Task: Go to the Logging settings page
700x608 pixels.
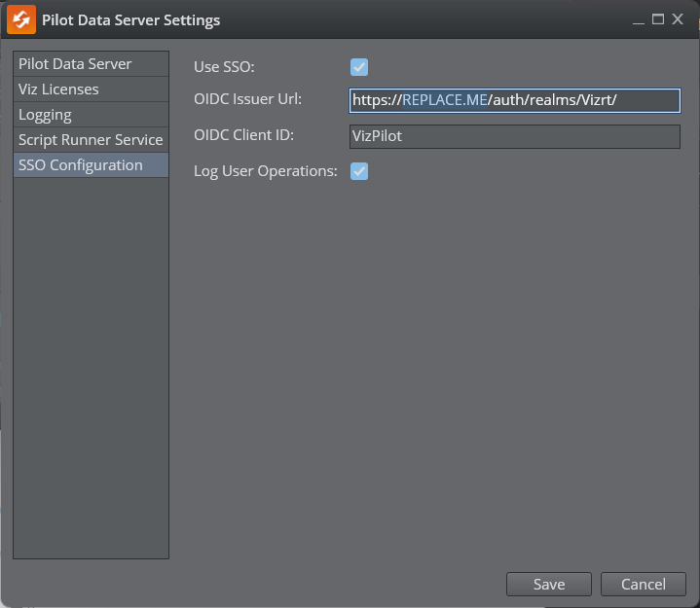Action: tap(45, 115)
